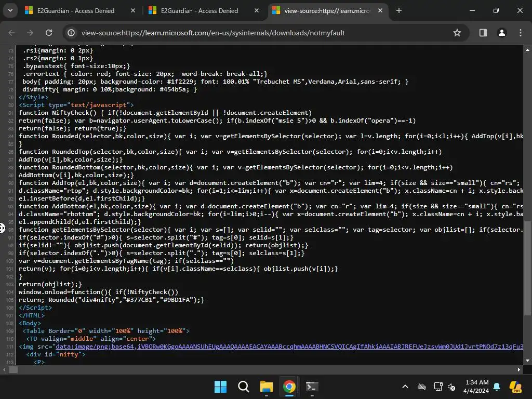Open the base64 image data link
Image resolution: width=532 pixels, height=399 pixels.
289,347
